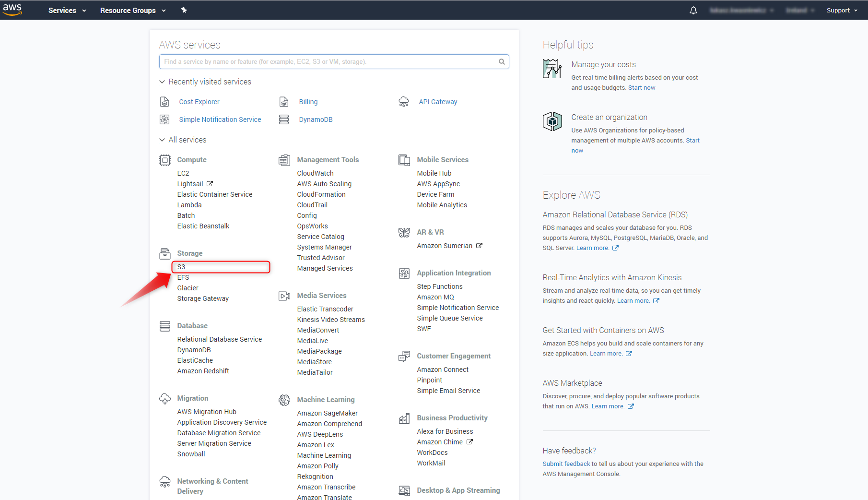
Task: Open Database Migration Service
Action: (219, 433)
